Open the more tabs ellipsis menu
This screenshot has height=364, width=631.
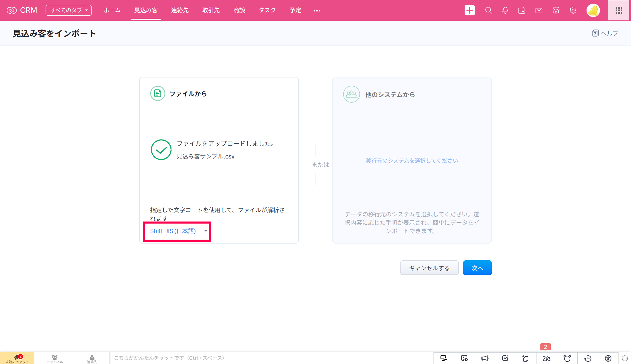point(317,11)
